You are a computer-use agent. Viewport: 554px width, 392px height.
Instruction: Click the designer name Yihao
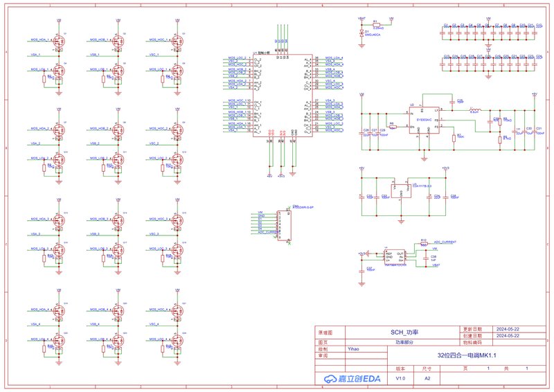pos(353,349)
